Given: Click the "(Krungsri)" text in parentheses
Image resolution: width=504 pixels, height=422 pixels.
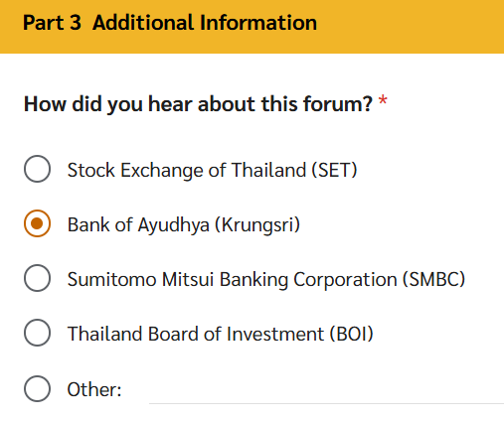Looking at the screenshot, I should point(257,225).
